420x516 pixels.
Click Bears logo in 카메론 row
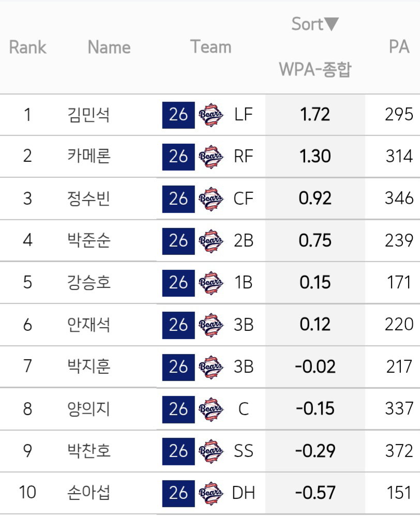pyautogui.click(x=211, y=157)
